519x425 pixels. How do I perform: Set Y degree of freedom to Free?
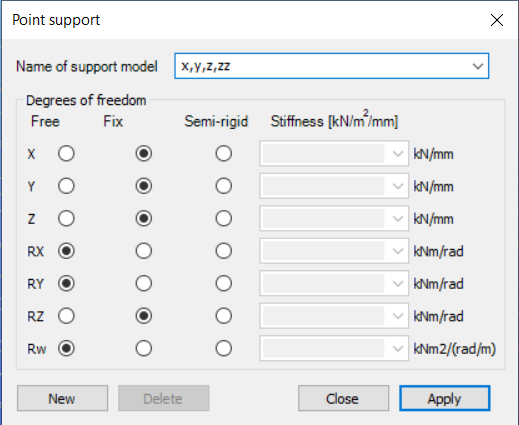[66, 186]
